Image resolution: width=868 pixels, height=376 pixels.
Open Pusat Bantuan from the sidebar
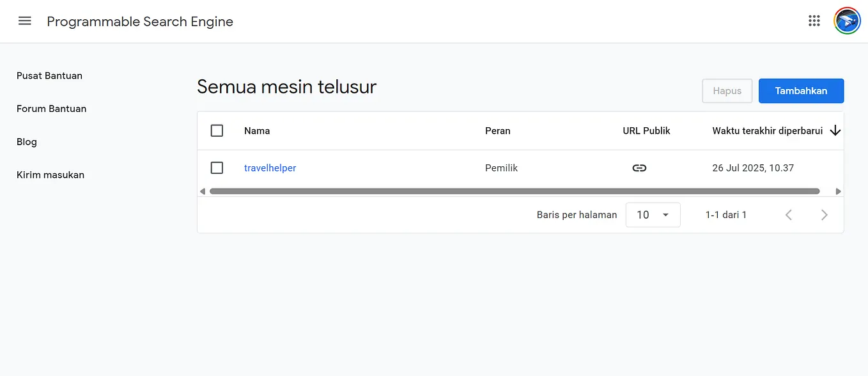click(x=49, y=75)
